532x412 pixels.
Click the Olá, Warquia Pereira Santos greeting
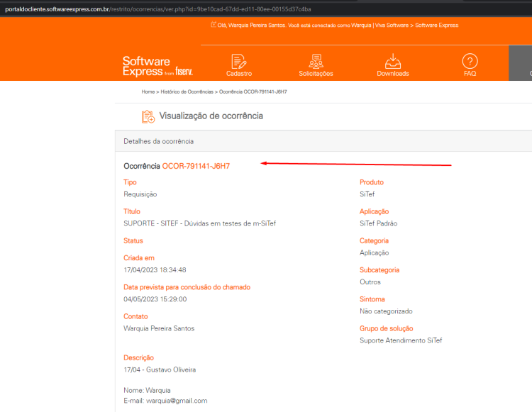coord(252,26)
